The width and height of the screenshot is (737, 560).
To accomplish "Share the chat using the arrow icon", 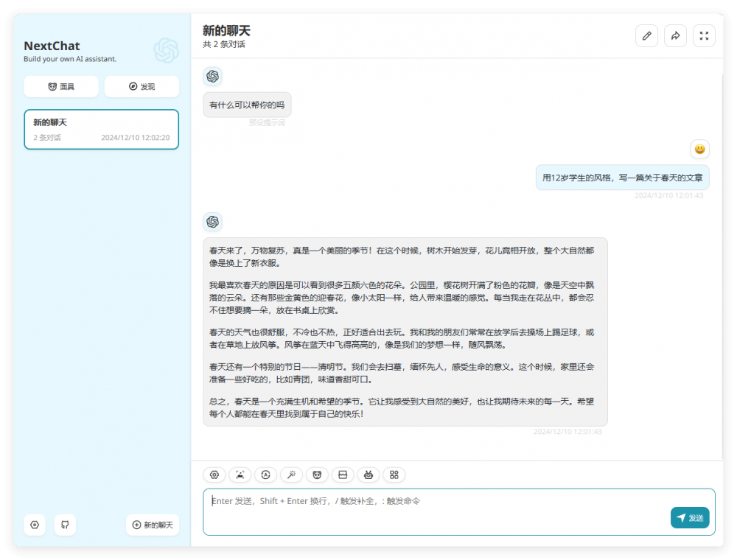I will pyautogui.click(x=675, y=36).
